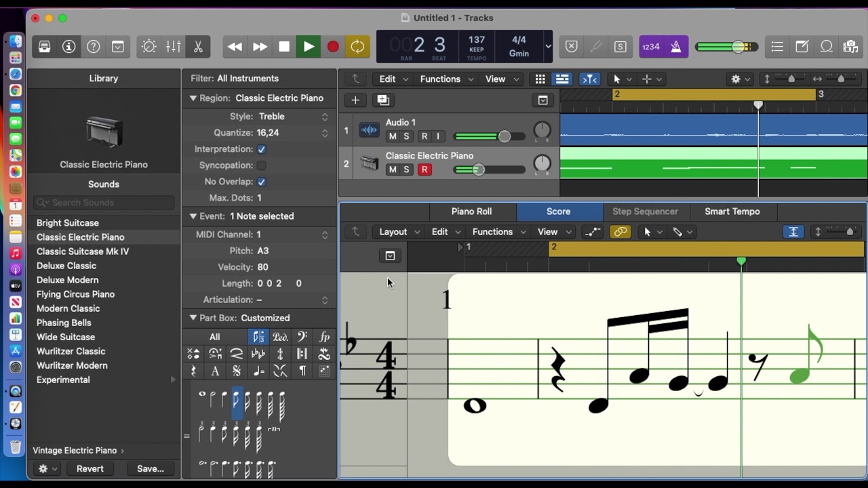This screenshot has height=488, width=868.
Task: Open the Mixer sliders button
Action: click(174, 47)
